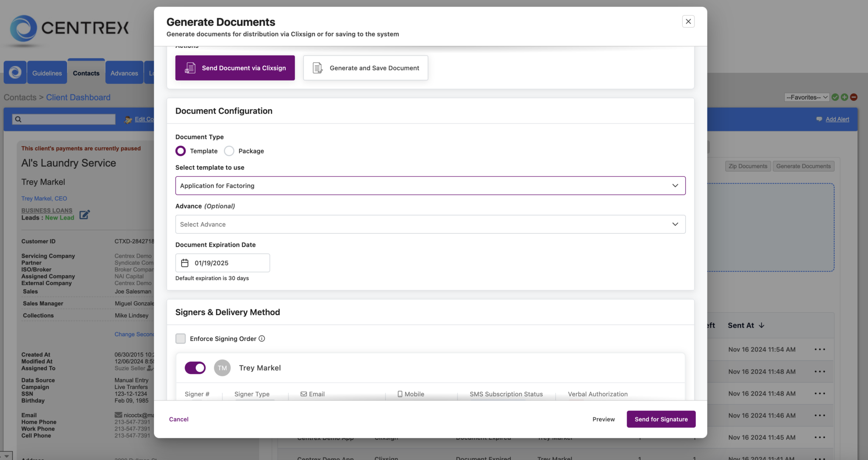This screenshot has height=460, width=868.
Task: Check the Enforce Signing Order checkbox
Action: [x=181, y=338]
